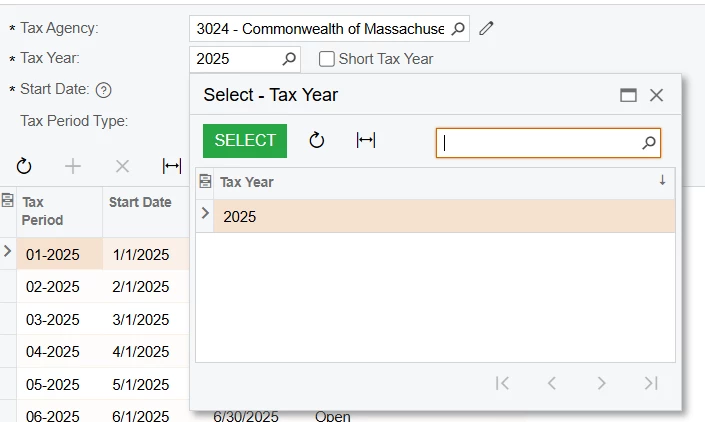Expand the 2025 row chevron in dialog
The height and width of the screenshot is (422, 705).
point(205,213)
